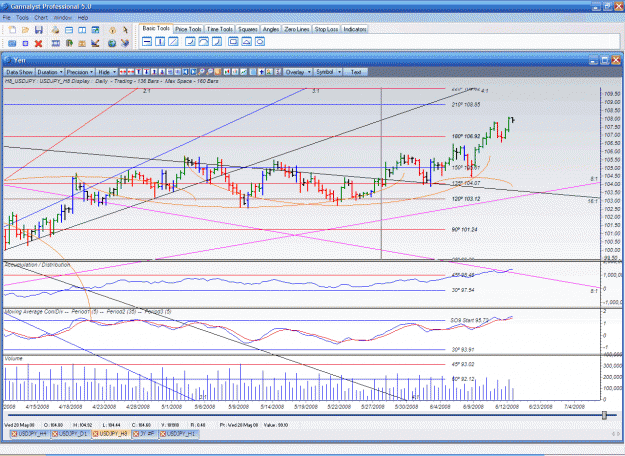Switch to the Price Tools tab
The image size is (625, 456).
(188, 29)
